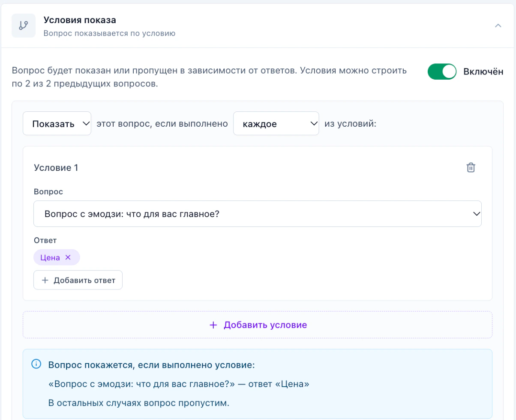This screenshot has height=420, width=516.
Task: Click the 'этот вопрос, если выполнено' text
Action: click(x=162, y=124)
